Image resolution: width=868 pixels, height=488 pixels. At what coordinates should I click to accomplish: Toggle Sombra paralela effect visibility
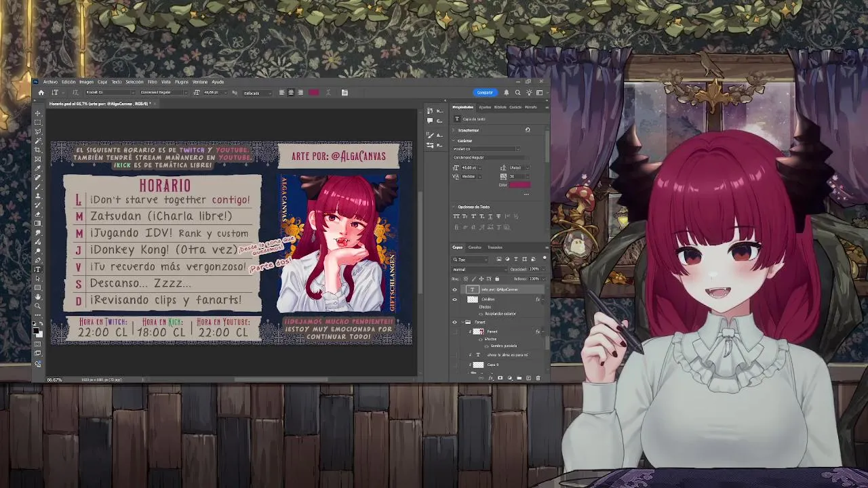[486, 346]
